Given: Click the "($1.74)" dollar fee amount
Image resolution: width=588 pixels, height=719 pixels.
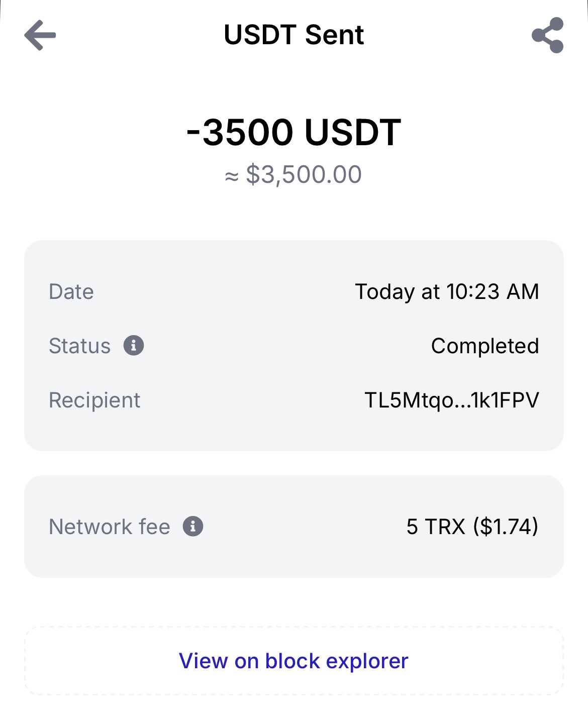Looking at the screenshot, I should click(x=506, y=527).
